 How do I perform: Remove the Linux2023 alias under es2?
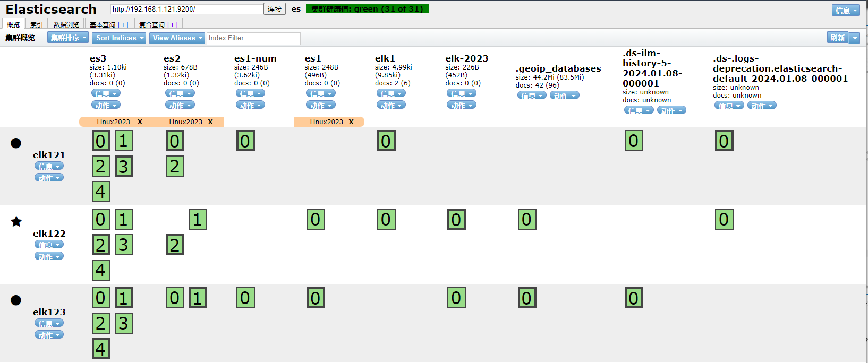(210, 122)
